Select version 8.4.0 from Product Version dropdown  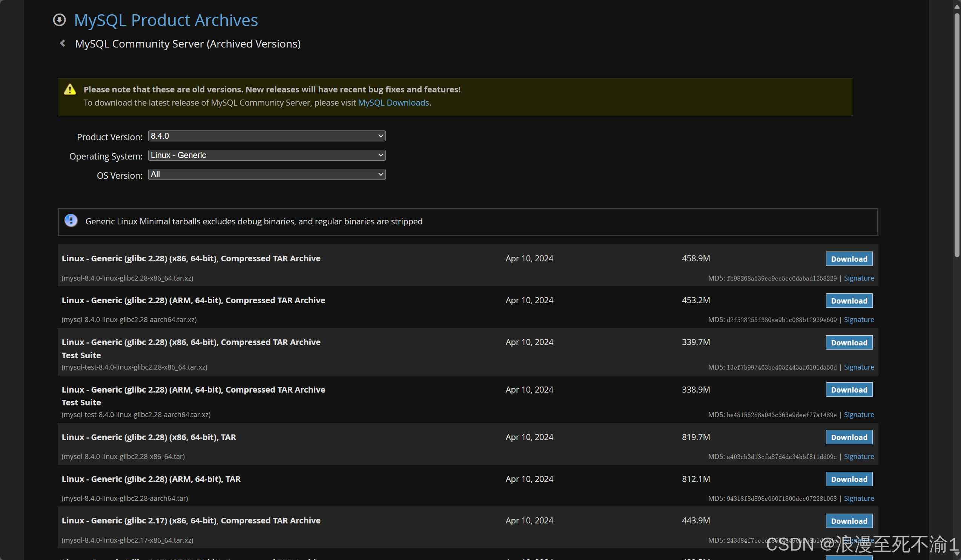tap(265, 136)
